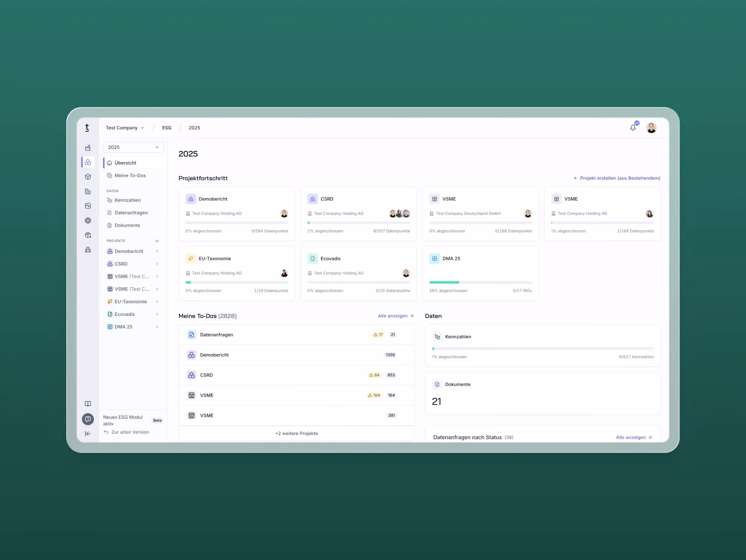This screenshot has width=746, height=560.
Task: Click Alle anzeigen for Datenanfragen nach Status
Action: (x=634, y=437)
